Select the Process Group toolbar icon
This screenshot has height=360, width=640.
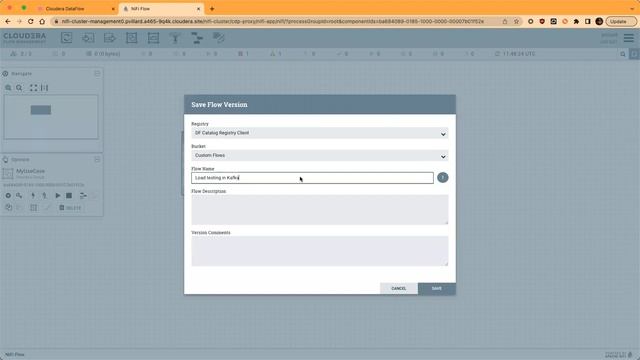click(131, 38)
